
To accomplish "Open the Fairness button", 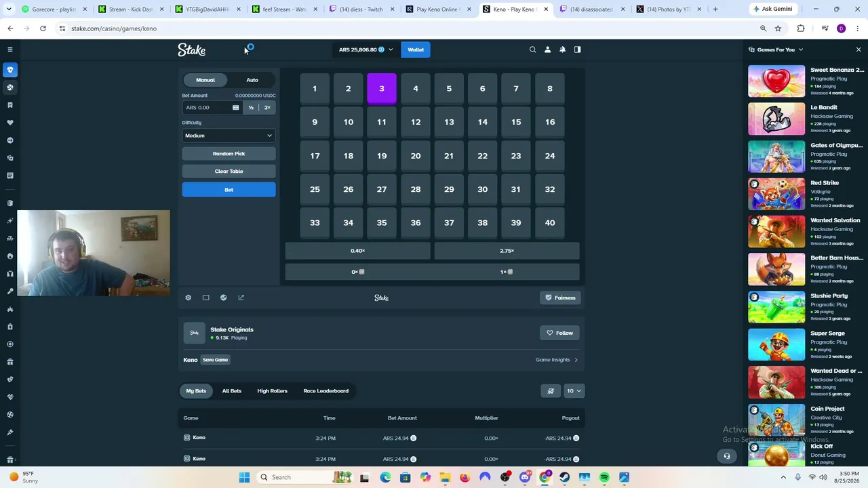I will [x=560, y=298].
